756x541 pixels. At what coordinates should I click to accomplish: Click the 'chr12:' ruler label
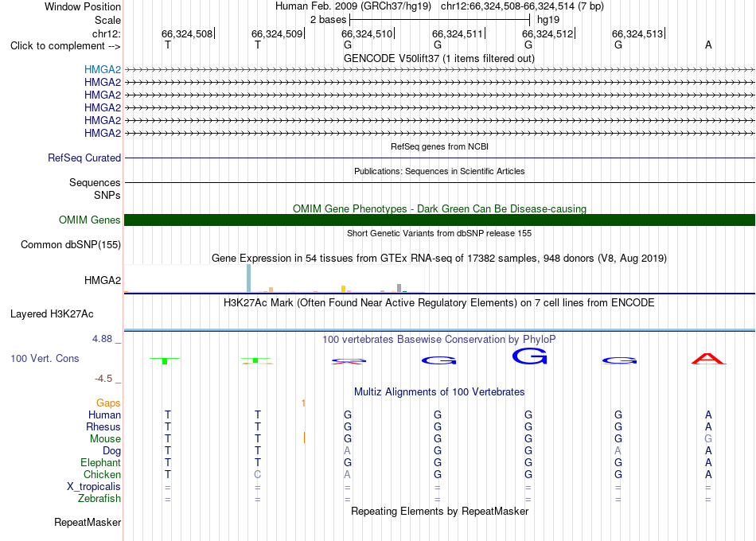(106, 33)
